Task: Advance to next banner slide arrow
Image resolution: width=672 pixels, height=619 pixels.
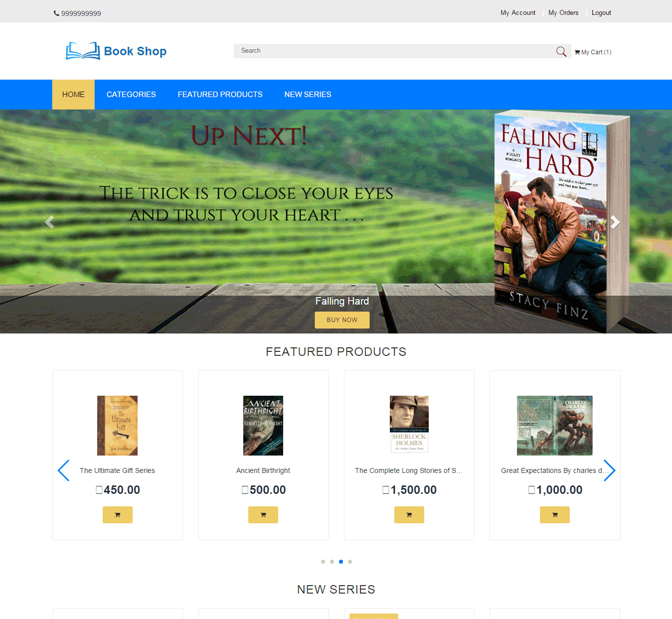Action: pyautogui.click(x=615, y=222)
